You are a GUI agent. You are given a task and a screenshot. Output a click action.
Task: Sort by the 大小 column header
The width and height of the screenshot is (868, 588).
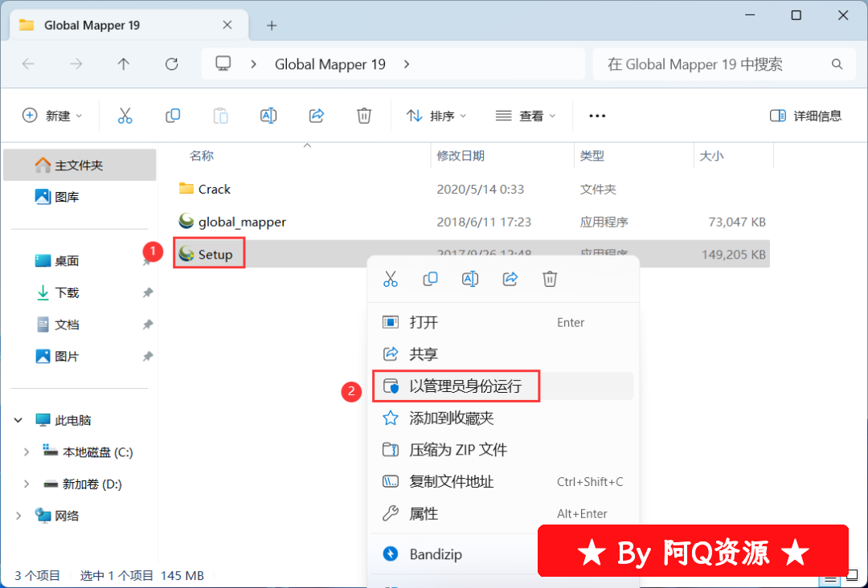coord(711,156)
